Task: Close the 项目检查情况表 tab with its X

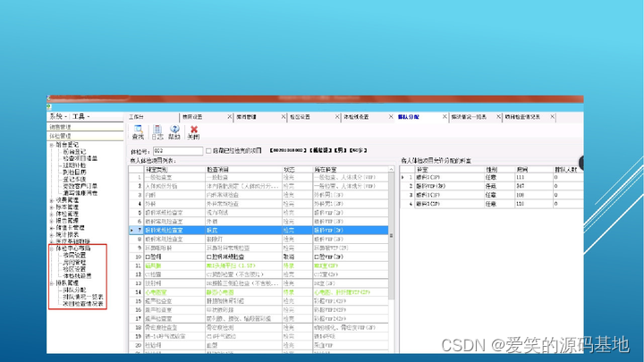Action: 553,117
